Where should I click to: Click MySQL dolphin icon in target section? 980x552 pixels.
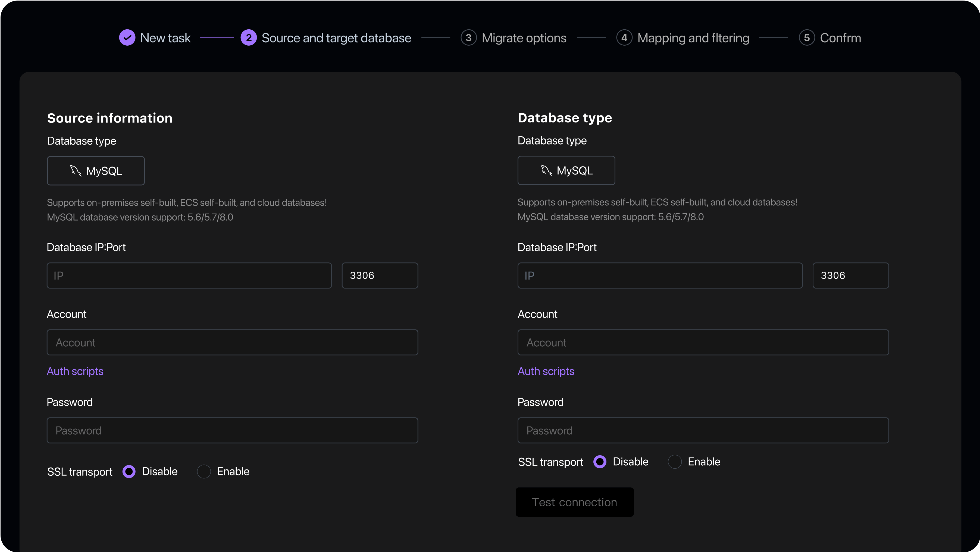click(x=546, y=170)
